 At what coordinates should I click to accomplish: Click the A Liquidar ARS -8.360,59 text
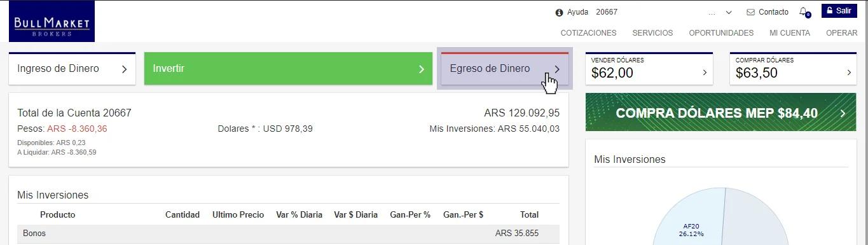(57, 152)
